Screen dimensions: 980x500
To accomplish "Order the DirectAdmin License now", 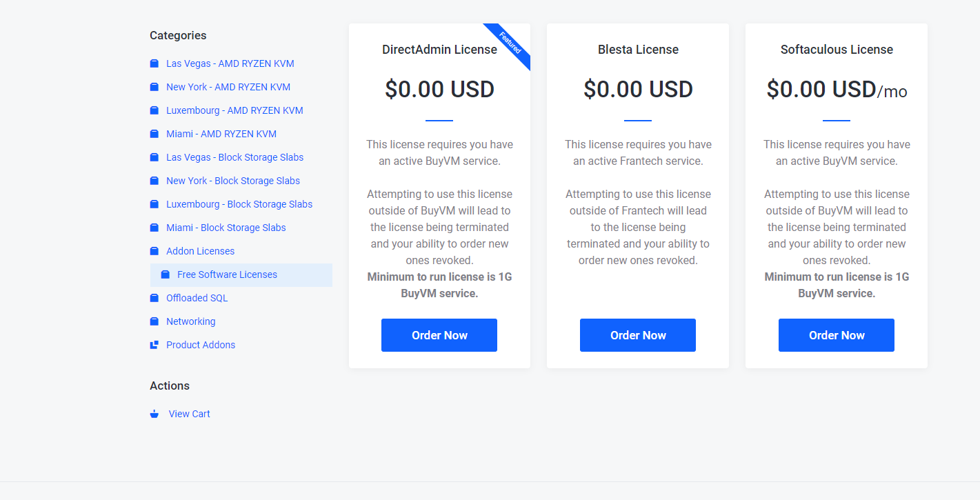I will pos(439,335).
